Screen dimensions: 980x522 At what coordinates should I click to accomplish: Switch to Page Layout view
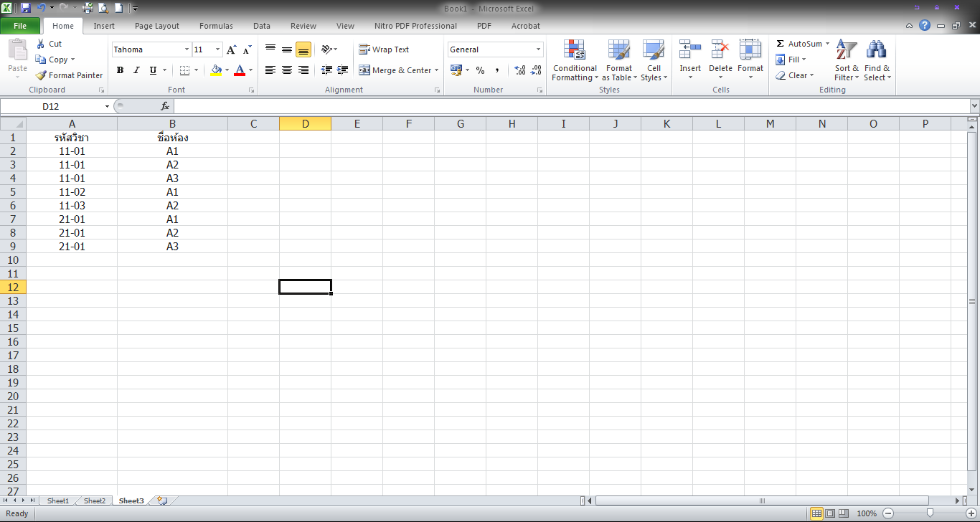click(x=830, y=513)
